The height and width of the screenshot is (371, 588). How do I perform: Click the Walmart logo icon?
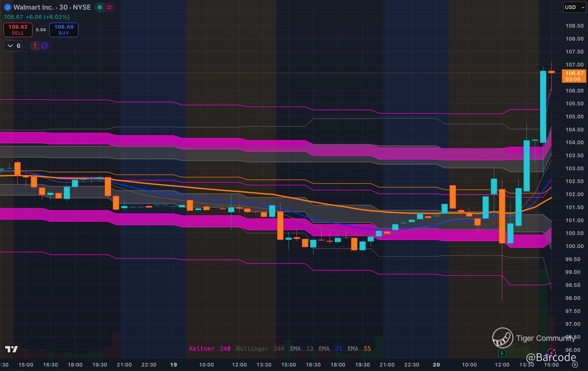[7, 7]
